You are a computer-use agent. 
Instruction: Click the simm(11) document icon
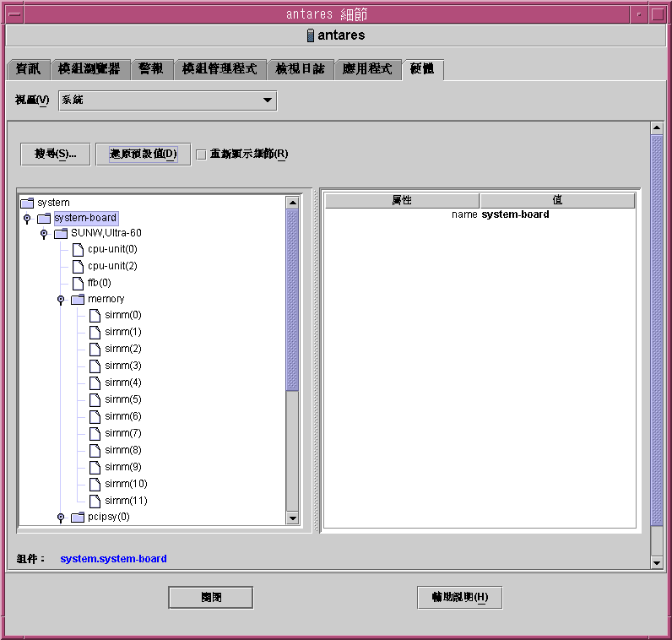click(95, 501)
